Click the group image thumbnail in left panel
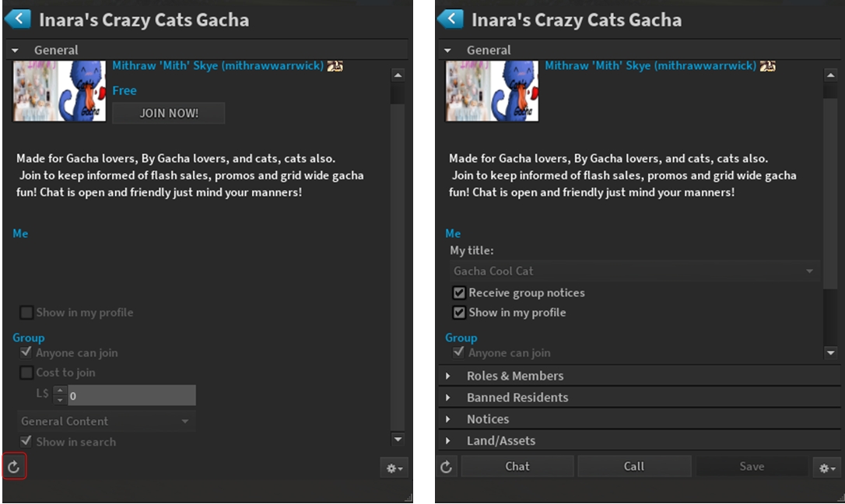Screen dimensions: 845x504 click(x=59, y=91)
